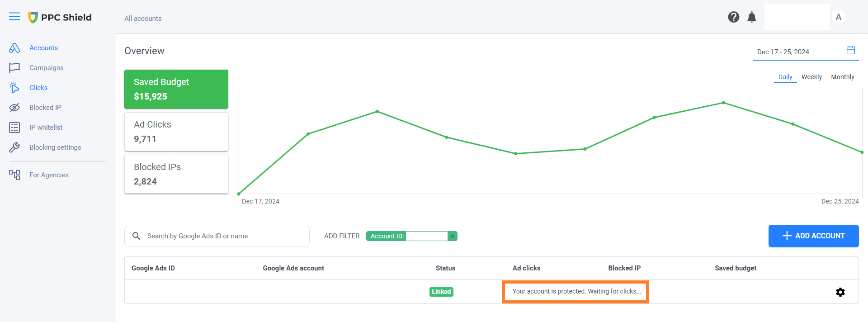Screen dimensions: 868x322
Task: Switch chart to Weekly view
Action: [811, 77]
